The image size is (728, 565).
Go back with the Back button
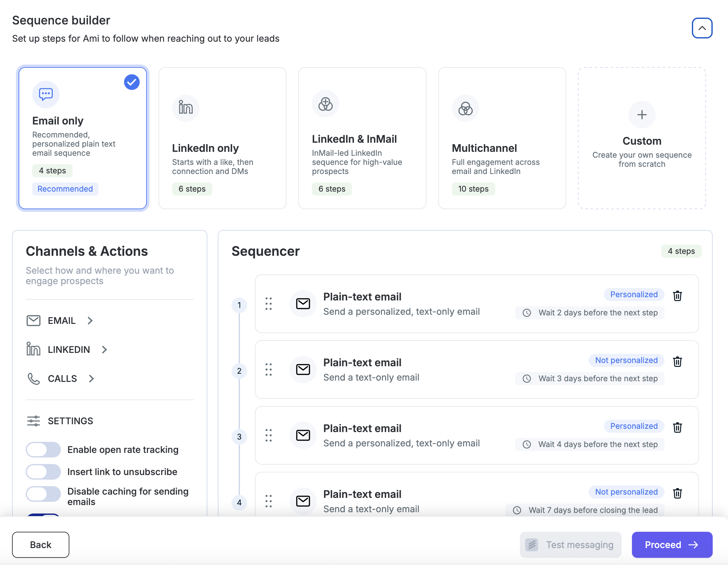coord(41,545)
